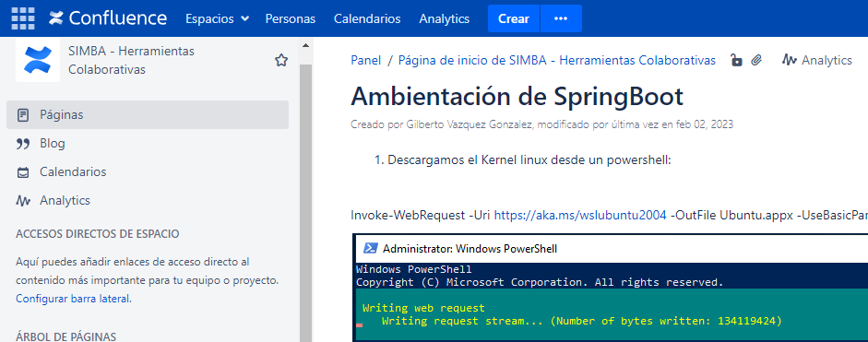Star the SIMBA space as favorite
This screenshot has height=342, width=868.
tap(281, 60)
